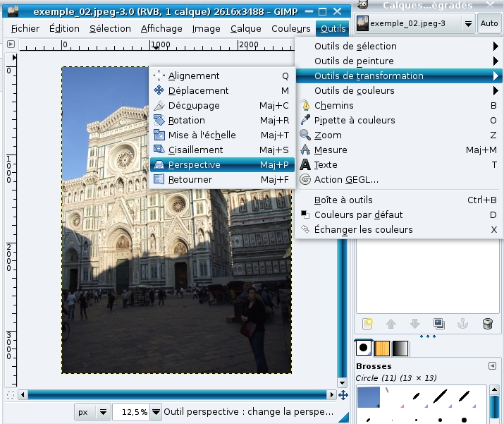Select the Retourner flip tool icon

(x=159, y=179)
